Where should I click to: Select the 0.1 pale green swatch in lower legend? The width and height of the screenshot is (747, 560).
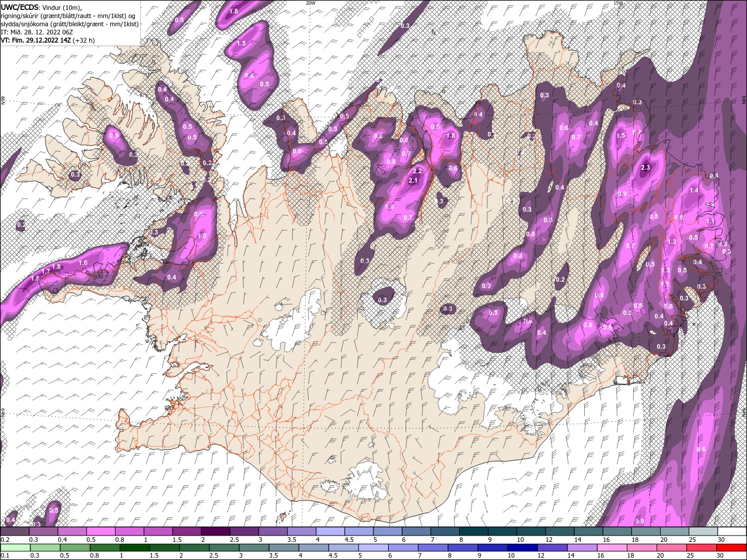[x=15, y=548]
